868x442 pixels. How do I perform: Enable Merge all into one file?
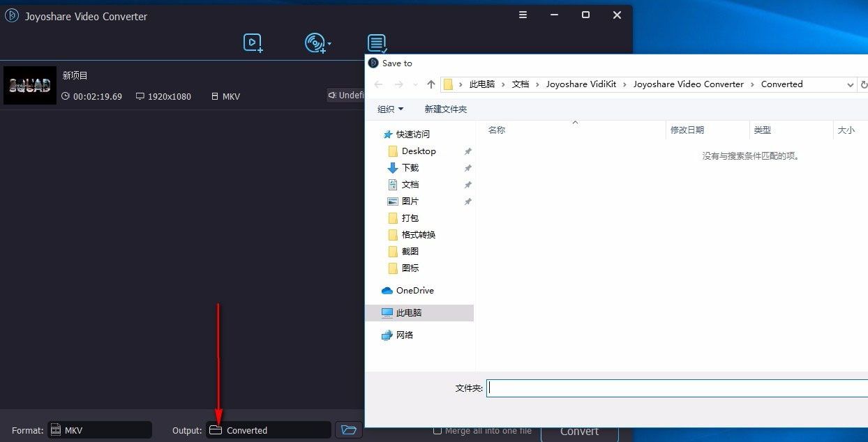coord(437,430)
